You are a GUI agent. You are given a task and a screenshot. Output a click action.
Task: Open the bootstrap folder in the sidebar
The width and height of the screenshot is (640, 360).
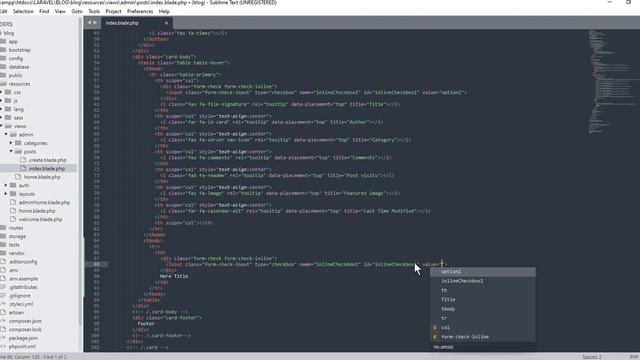point(20,50)
